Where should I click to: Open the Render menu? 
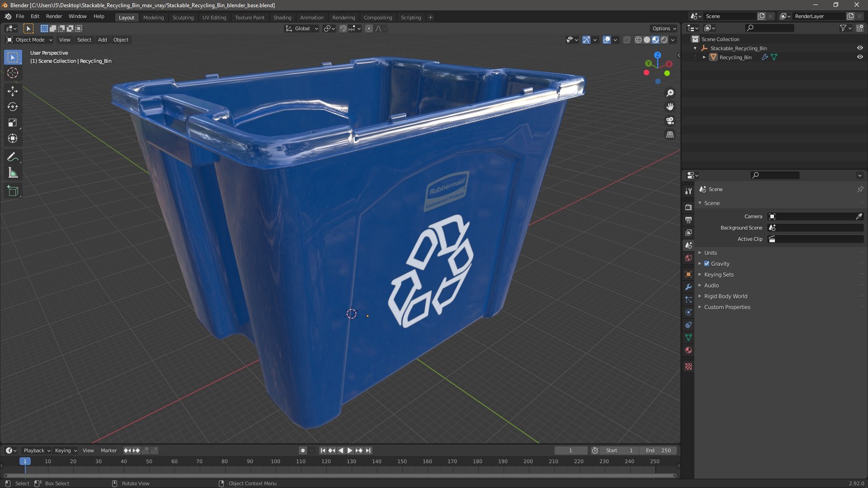[x=54, y=16]
